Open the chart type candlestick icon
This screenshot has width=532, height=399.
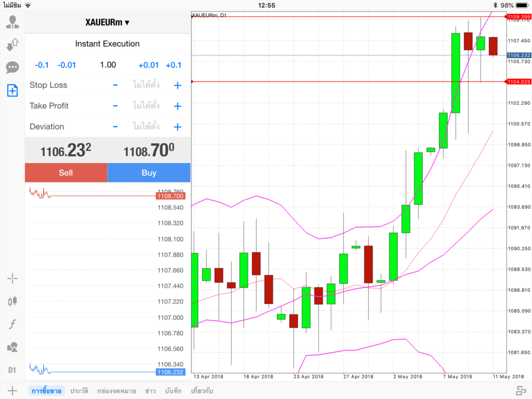(x=12, y=301)
